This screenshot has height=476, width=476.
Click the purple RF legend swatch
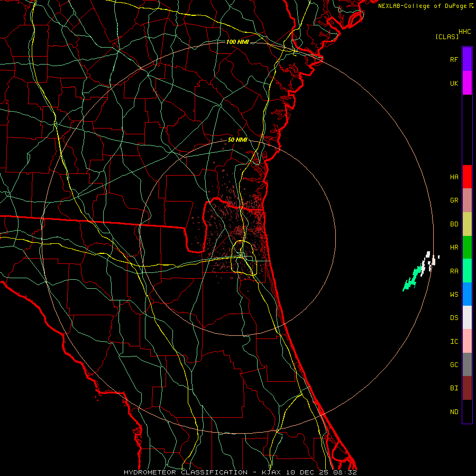467,59
